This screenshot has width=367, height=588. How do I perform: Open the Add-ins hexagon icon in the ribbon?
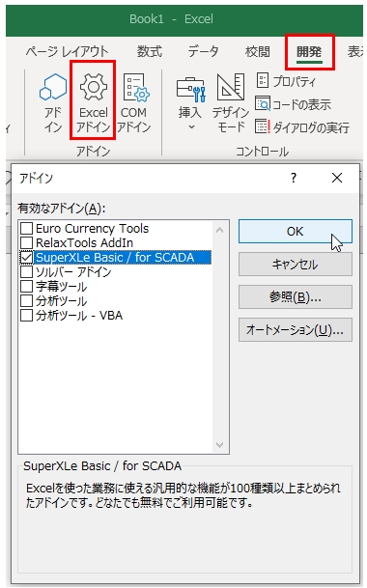53,87
